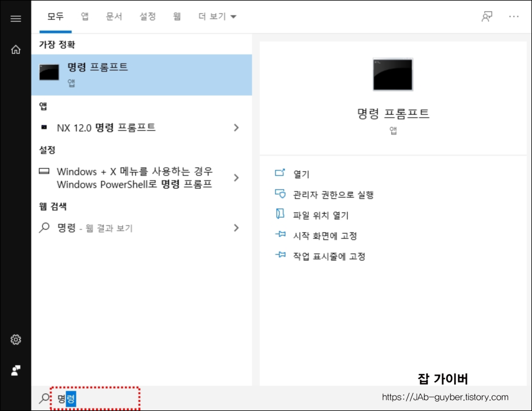Choose 작업 표시줄에 고정
The height and width of the screenshot is (411, 532).
click(329, 256)
